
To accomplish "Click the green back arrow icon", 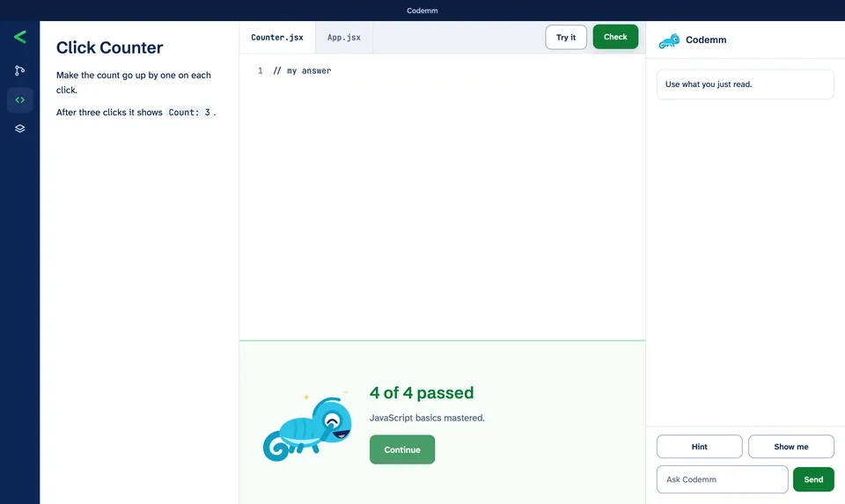I will point(20,37).
